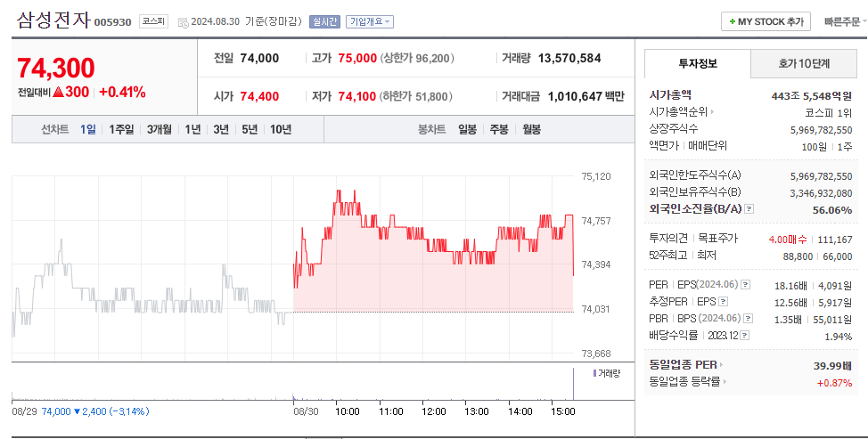Click red up-triangle next to 300
This screenshot has width=868, height=439.
tap(59, 93)
